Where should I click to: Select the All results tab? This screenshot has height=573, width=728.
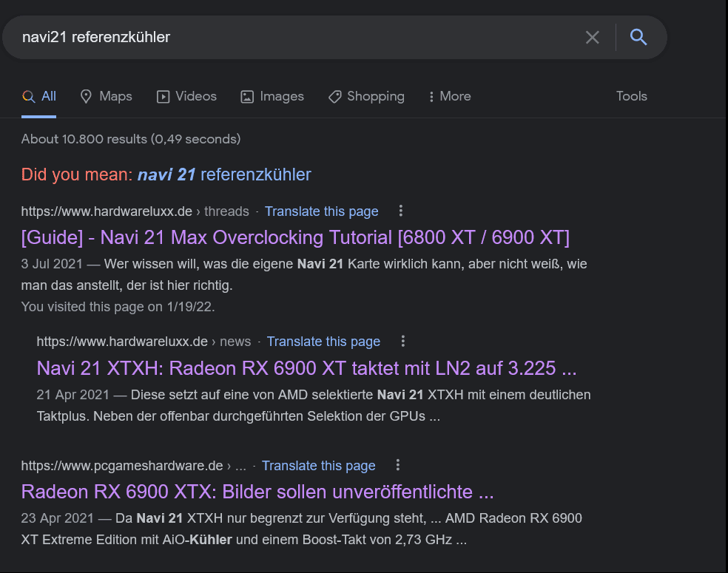click(x=39, y=97)
